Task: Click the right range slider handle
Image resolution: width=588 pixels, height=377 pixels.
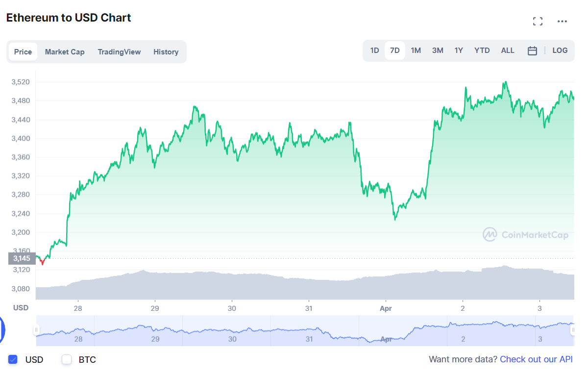Action: (x=573, y=330)
